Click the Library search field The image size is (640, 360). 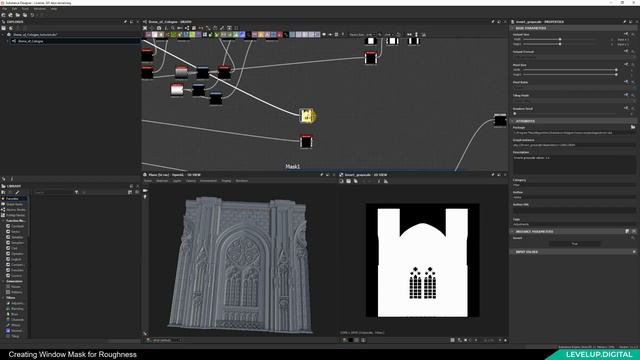click(x=53, y=192)
